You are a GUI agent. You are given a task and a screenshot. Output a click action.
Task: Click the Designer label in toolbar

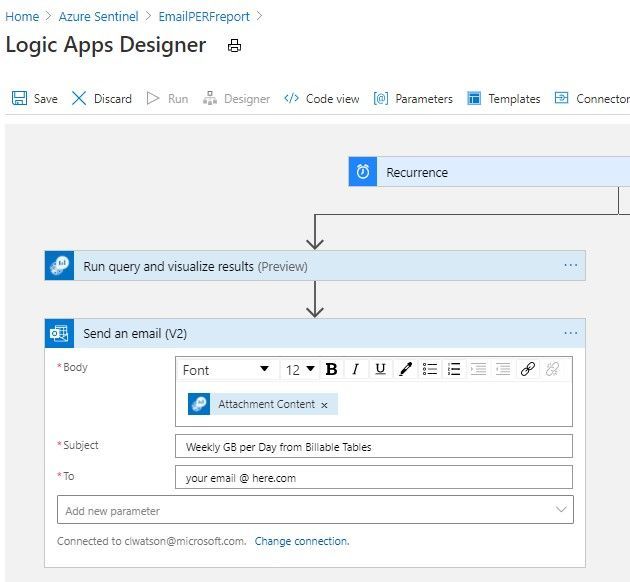[247, 99]
